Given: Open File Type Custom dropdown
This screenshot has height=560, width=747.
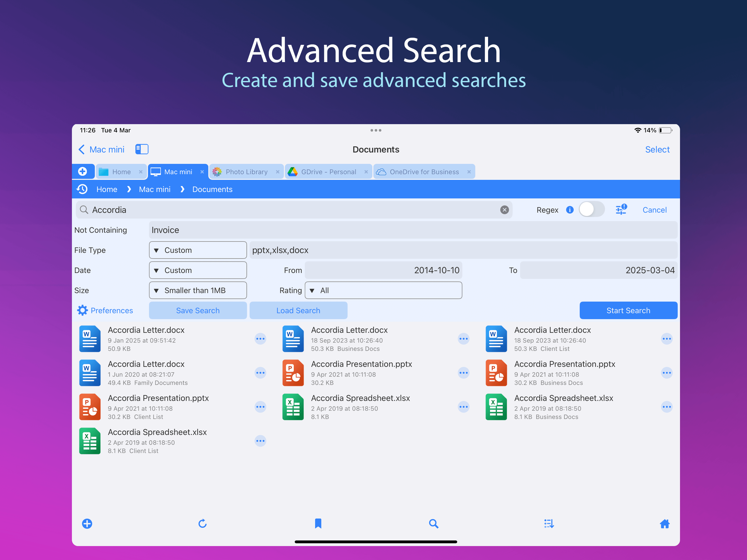Looking at the screenshot, I should pos(198,250).
